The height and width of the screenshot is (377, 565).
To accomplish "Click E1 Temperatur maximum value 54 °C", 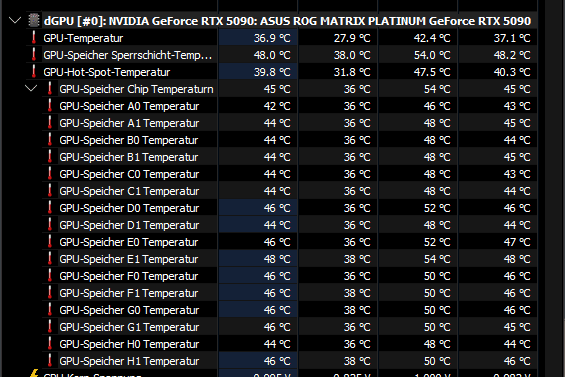I will (437, 259).
